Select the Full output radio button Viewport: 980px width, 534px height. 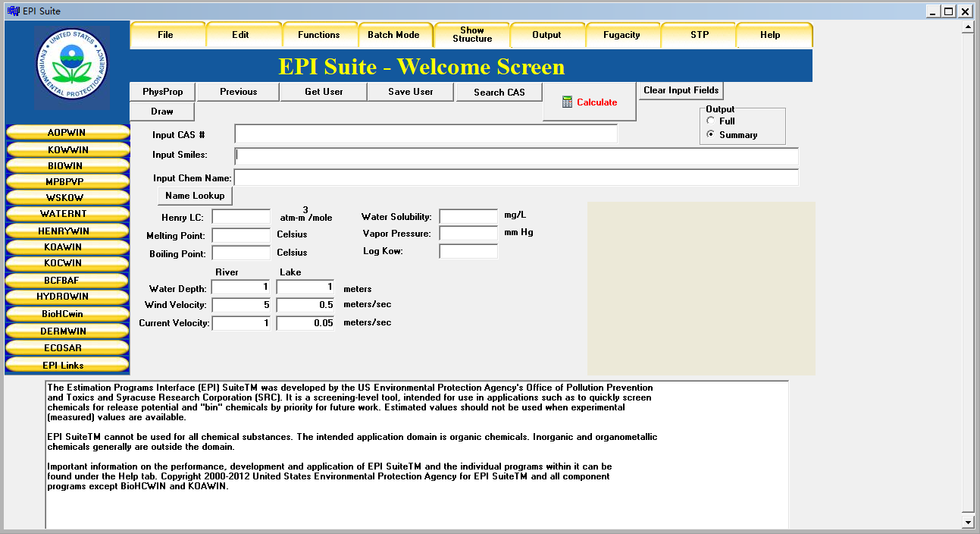pos(710,121)
